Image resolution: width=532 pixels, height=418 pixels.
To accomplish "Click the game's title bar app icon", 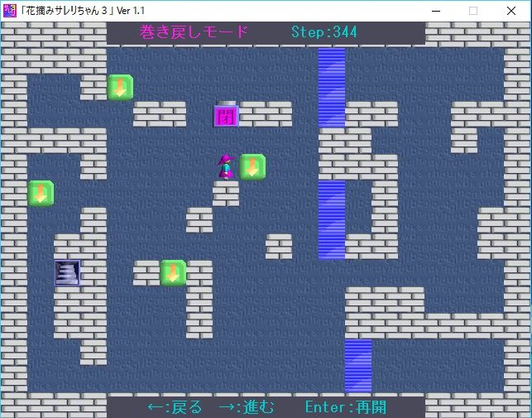I will click(x=10, y=11).
